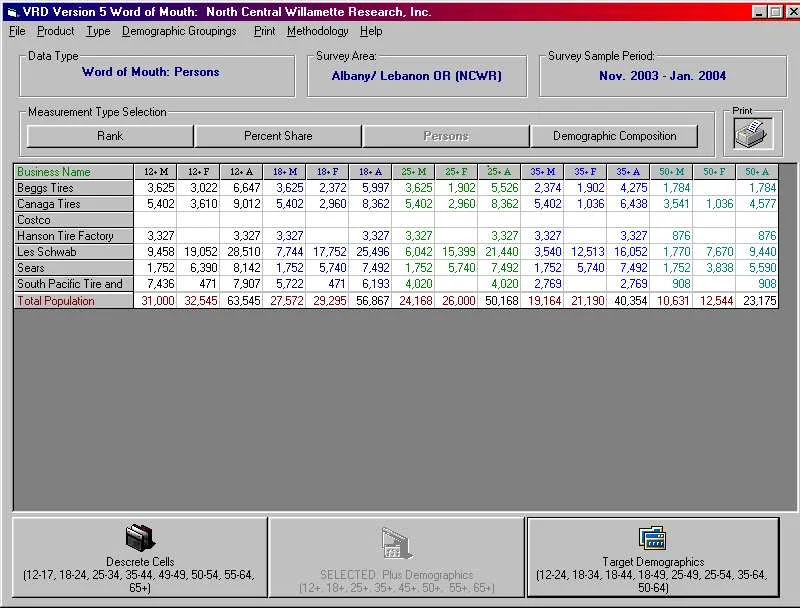Click the 35+ F column header
Screen dimensions: 800x608
pos(585,172)
